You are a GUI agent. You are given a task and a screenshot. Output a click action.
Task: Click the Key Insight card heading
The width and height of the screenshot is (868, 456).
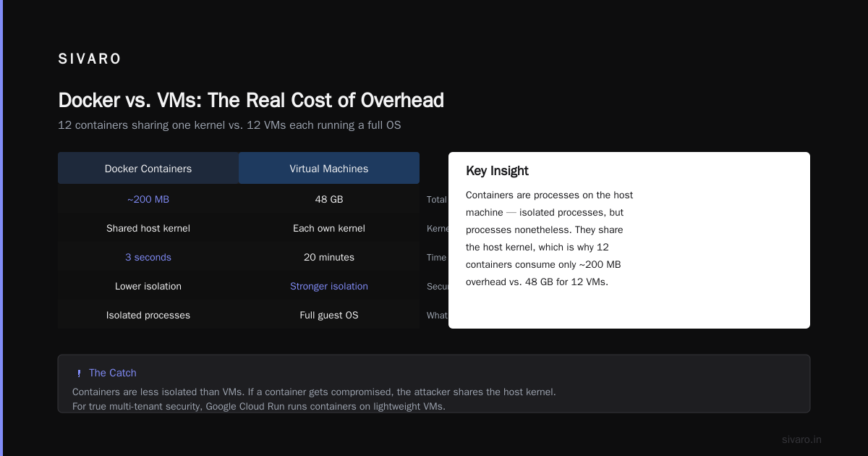(497, 171)
